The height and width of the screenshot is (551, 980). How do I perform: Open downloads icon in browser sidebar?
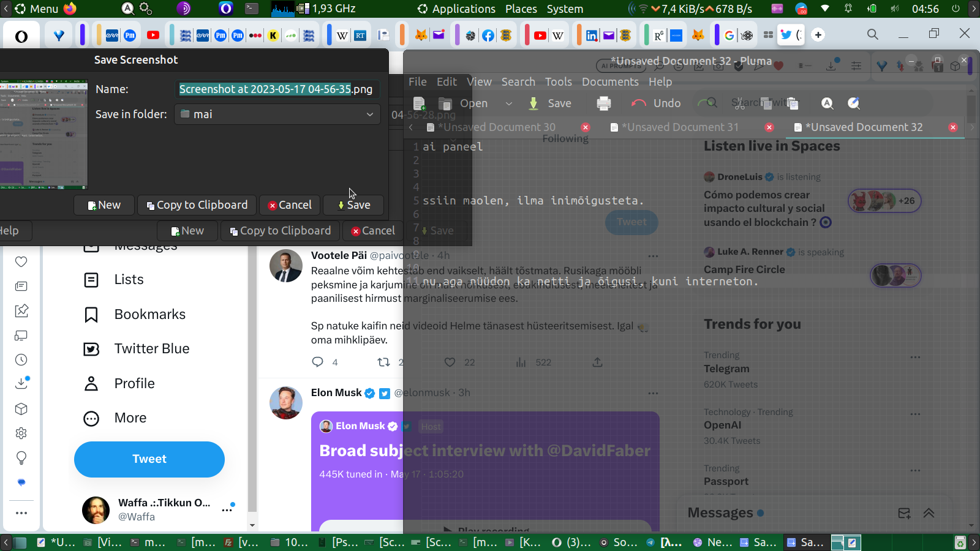tap(21, 384)
